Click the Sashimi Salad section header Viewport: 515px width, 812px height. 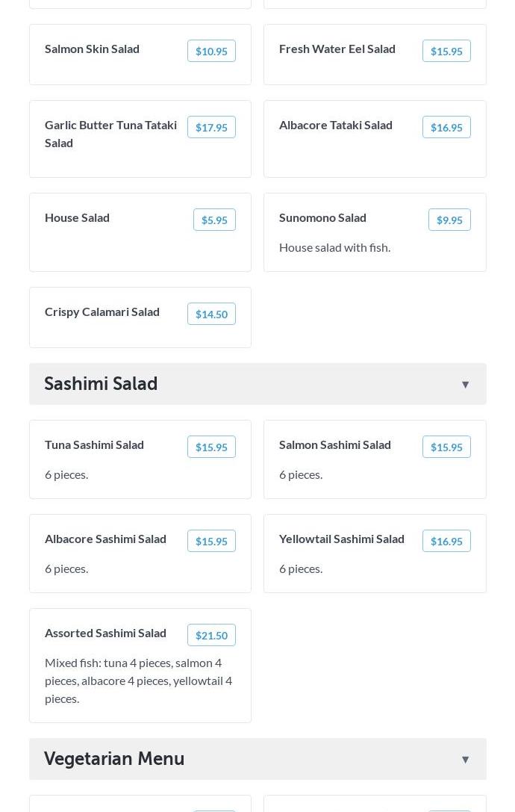[x=102, y=384]
